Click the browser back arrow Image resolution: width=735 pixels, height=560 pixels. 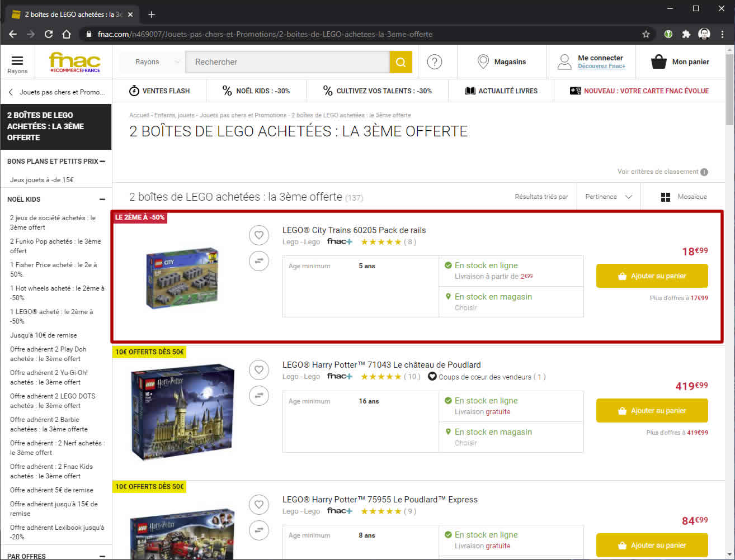[x=13, y=34]
